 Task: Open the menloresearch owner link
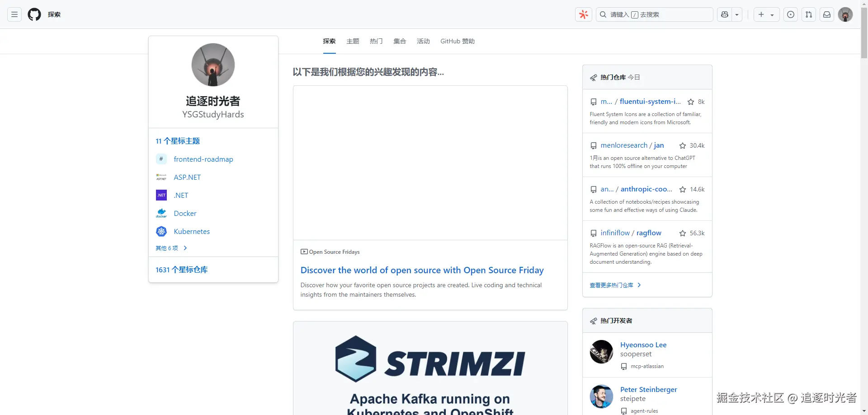[x=624, y=145]
